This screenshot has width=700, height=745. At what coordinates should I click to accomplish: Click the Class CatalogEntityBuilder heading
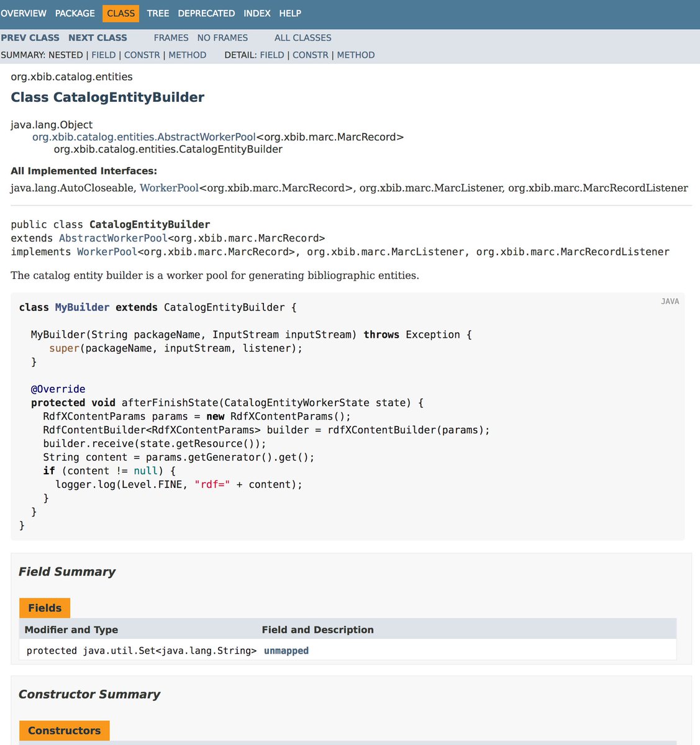(107, 97)
